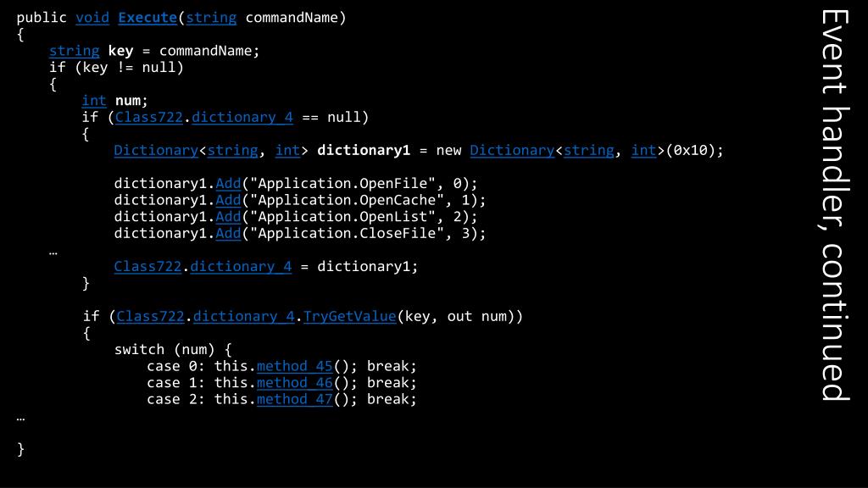
Task: Click string type before key declaration
Action: tap(75, 51)
